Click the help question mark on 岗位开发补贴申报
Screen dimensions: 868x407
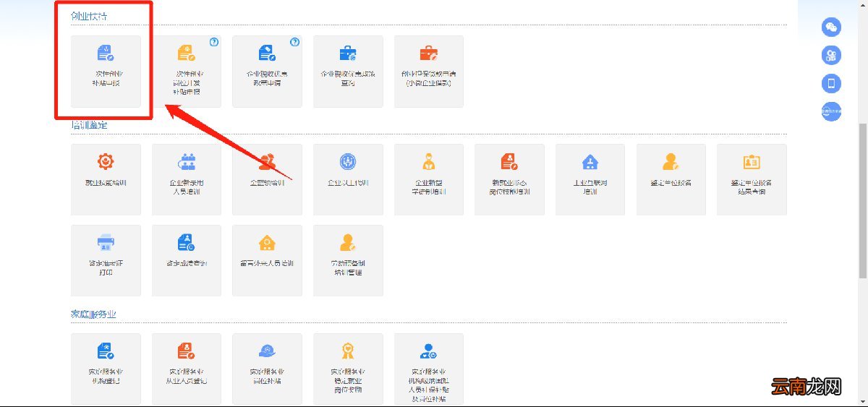[214, 42]
